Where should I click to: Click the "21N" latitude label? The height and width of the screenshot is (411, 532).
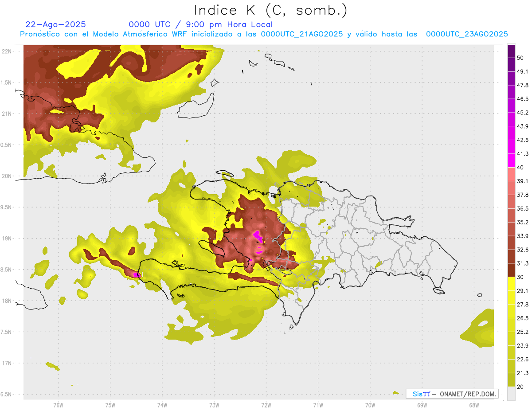pos(7,114)
